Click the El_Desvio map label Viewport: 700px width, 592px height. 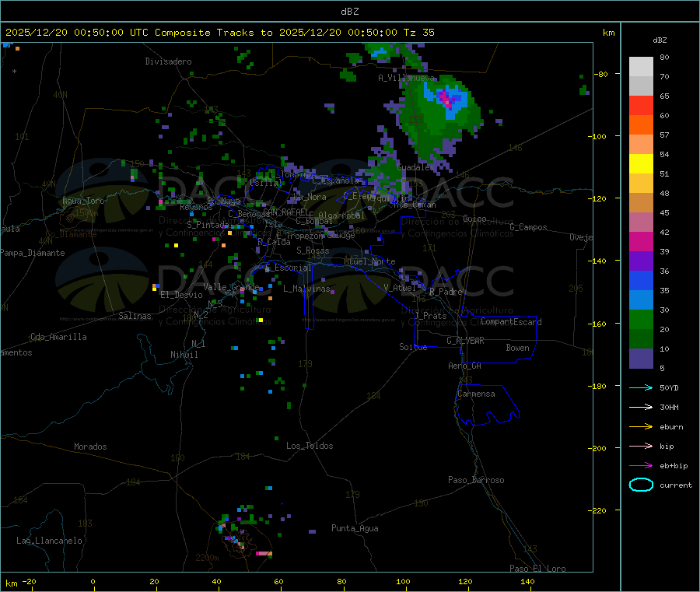(x=181, y=295)
